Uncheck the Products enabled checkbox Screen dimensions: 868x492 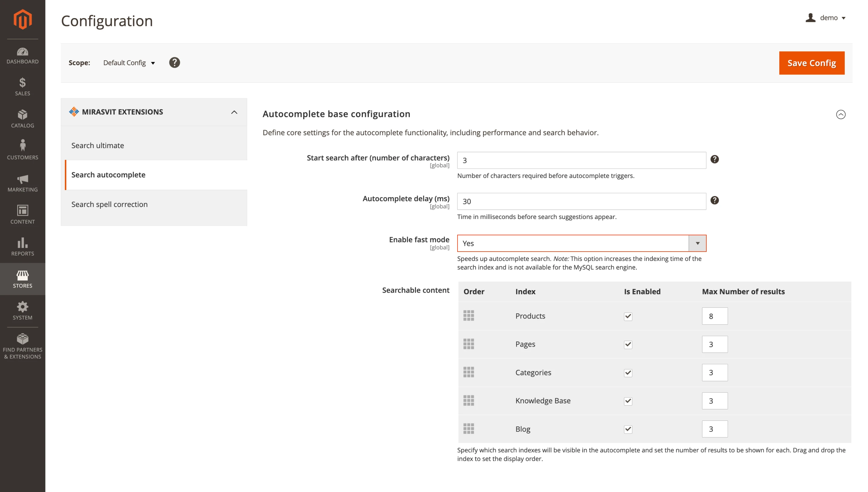[x=628, y=316]
